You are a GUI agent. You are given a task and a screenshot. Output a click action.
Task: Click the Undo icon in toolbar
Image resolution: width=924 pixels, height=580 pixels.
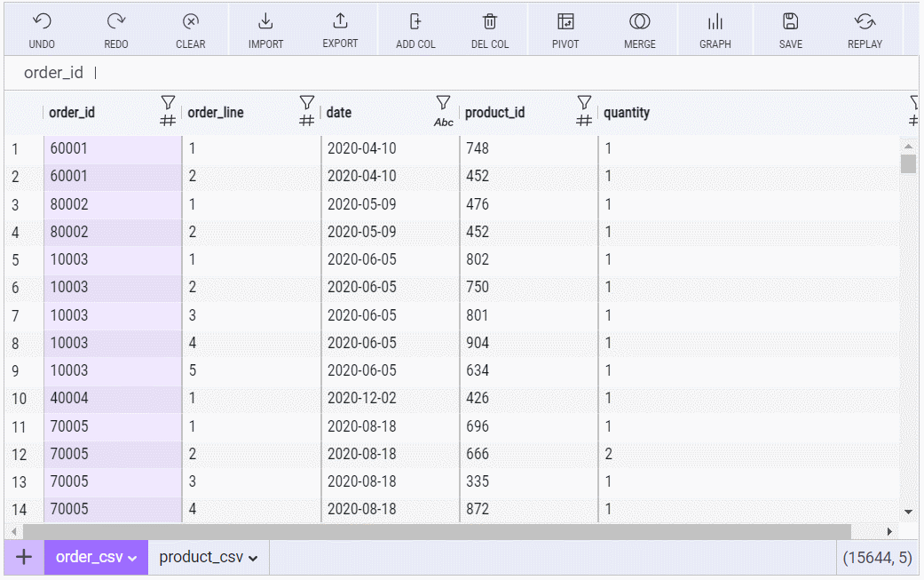coord(42,22)
